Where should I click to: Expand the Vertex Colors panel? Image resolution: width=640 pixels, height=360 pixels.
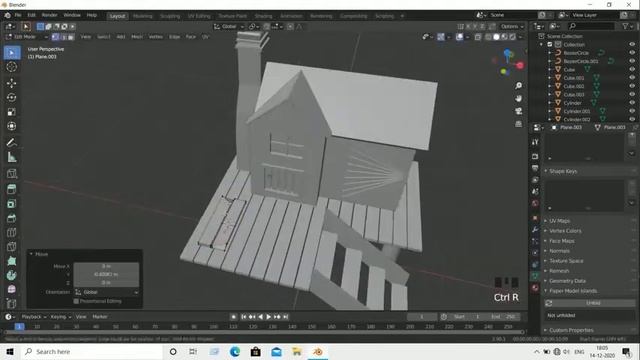pyautogui.click(x=565, y=231)
